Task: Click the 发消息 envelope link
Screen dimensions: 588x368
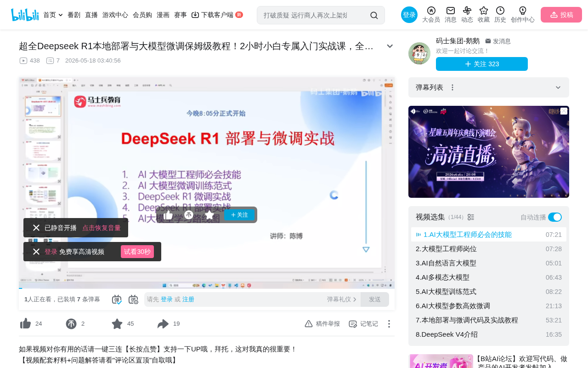Action: tap(498, 41)
